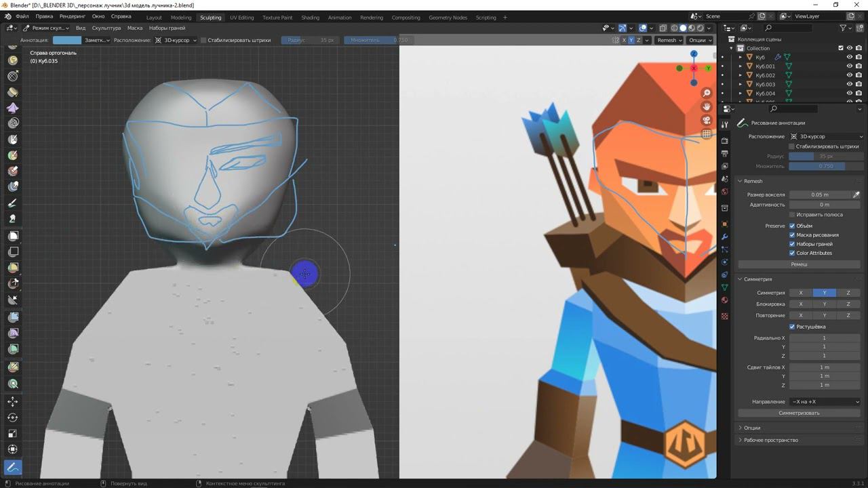Click the pan hand viewport gizmo
The height and width of the screenshot is (488, 868).
click(707, 106)
